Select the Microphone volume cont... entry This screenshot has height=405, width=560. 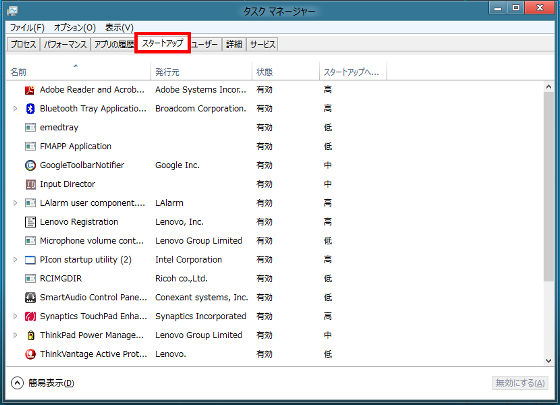(x=92, y=241)
